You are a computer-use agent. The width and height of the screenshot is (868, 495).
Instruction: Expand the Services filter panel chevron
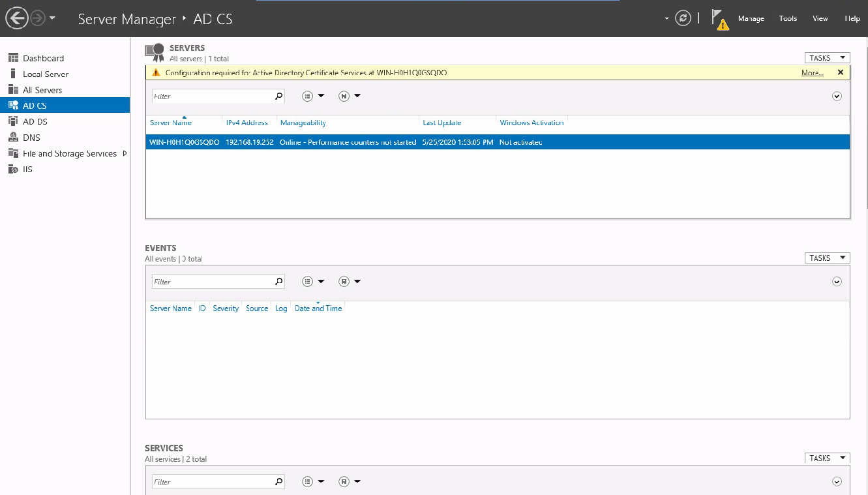(837, 482)
